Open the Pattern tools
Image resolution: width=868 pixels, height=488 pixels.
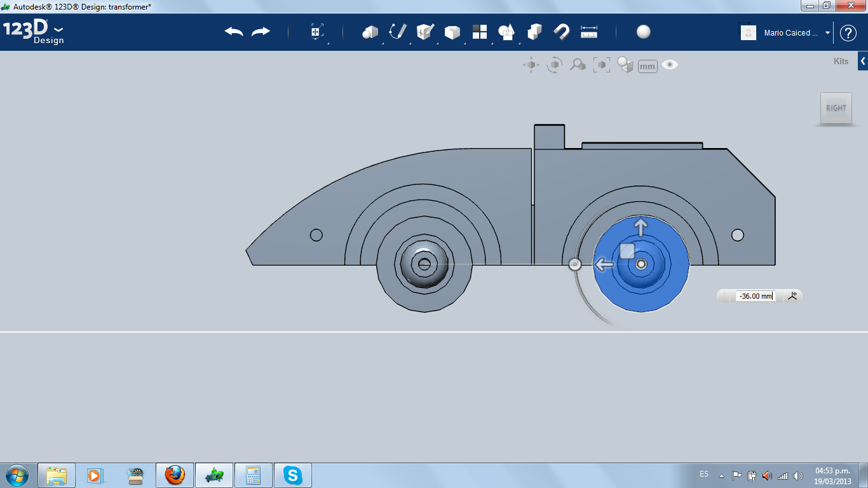(x=480, y=32)
